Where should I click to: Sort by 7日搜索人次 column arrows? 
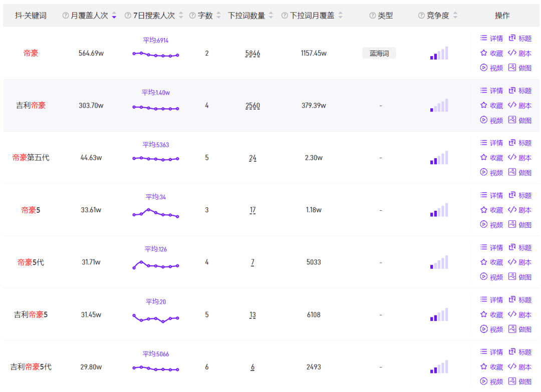[x=181, y=16]
